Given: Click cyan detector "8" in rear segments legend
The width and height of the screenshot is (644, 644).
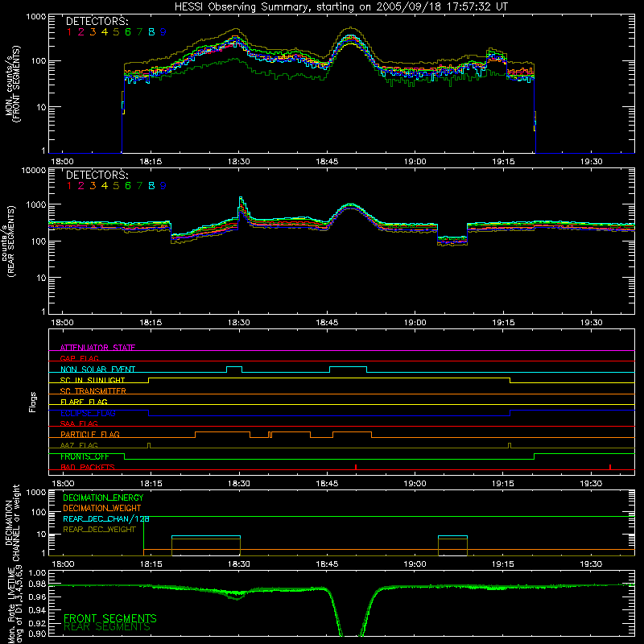Looking at the screenshot, I should 151,186.
